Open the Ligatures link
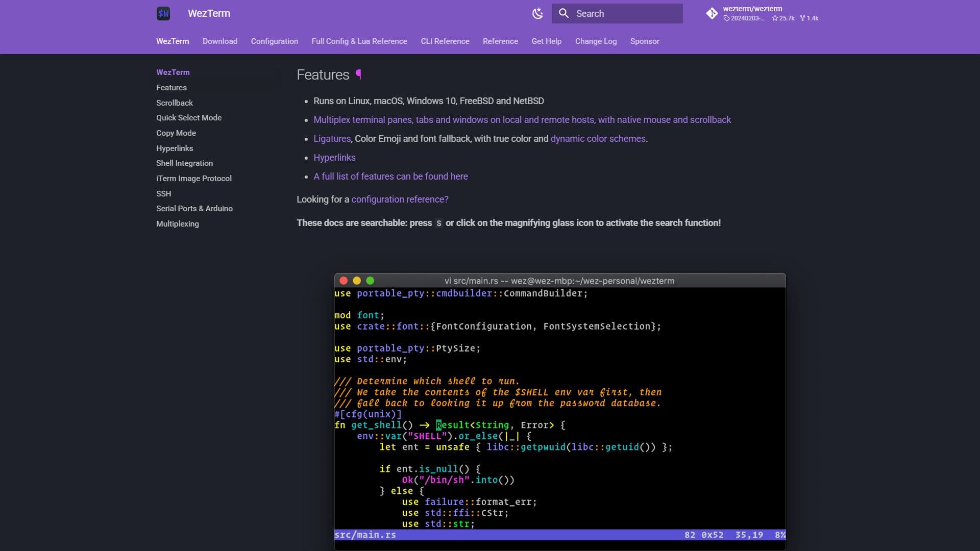The width and height of the screenshot is (980, 551). click(332, 139)
